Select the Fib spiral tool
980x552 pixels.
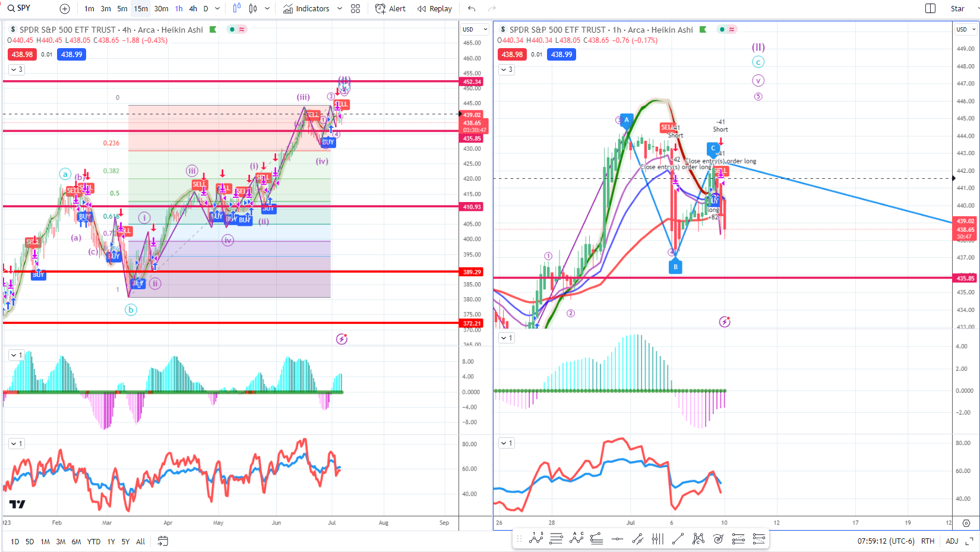pyautogui.click(x=718, y=539)
